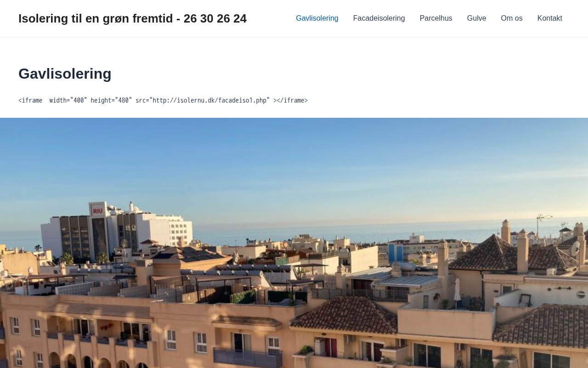Go to the Facadeisolering page

click(379, 18)
